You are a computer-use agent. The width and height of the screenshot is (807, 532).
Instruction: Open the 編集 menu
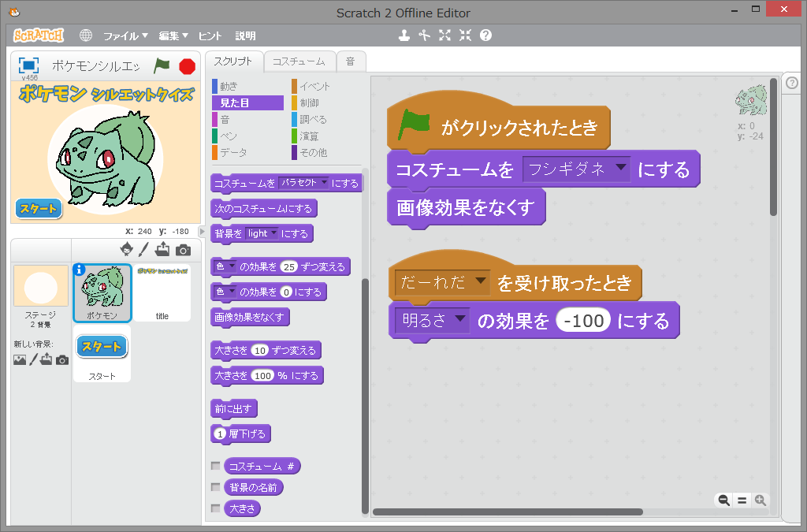pyautogui.click(x=173, y=36)
